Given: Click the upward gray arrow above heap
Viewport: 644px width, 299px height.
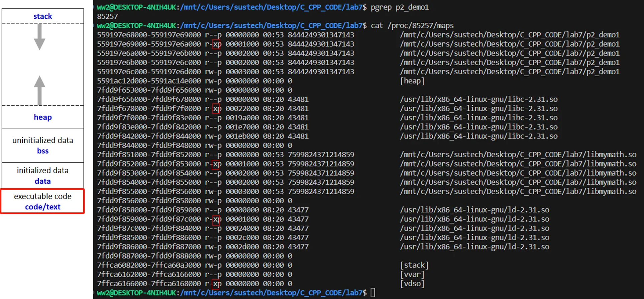Looking at the screenshot, I should (39, 90).
